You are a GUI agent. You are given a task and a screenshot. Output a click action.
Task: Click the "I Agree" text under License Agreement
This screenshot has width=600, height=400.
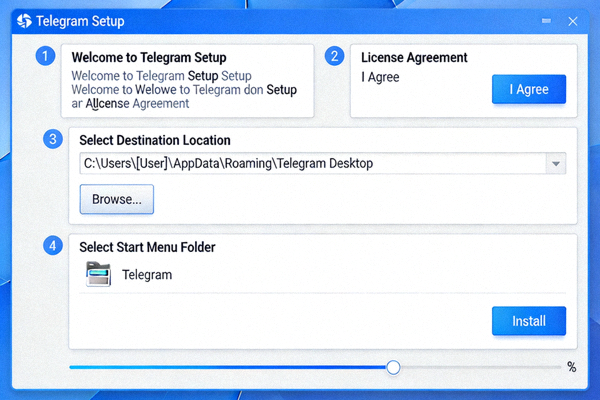pos(380,77)
